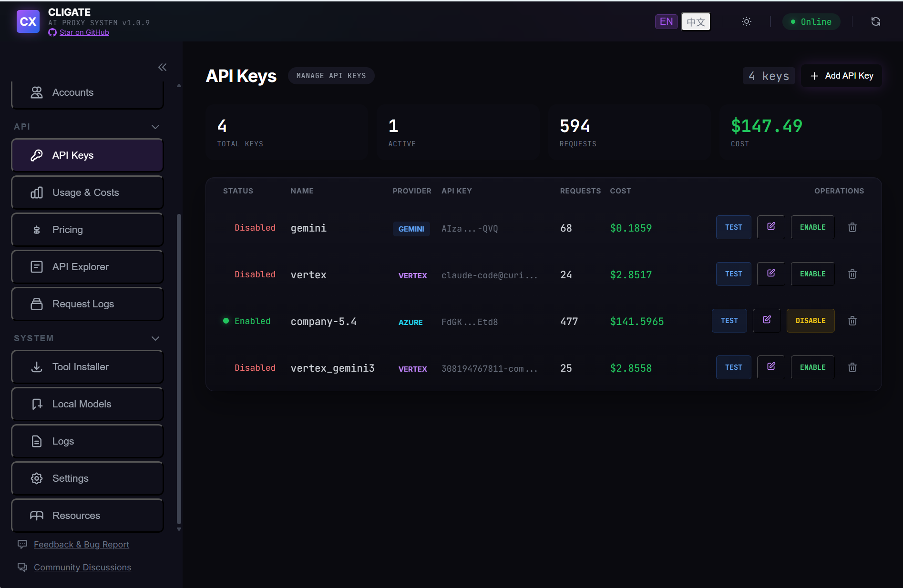Viewport: 903px width, 588px height.
Task: Open the Local Models page
Action: tap(87, 404)
